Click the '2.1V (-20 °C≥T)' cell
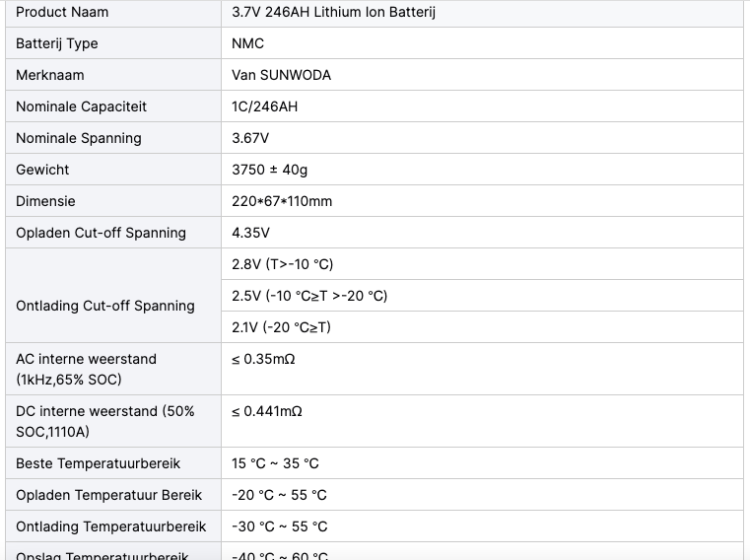This screenshot has height=560, width=750. coord(482,327)
